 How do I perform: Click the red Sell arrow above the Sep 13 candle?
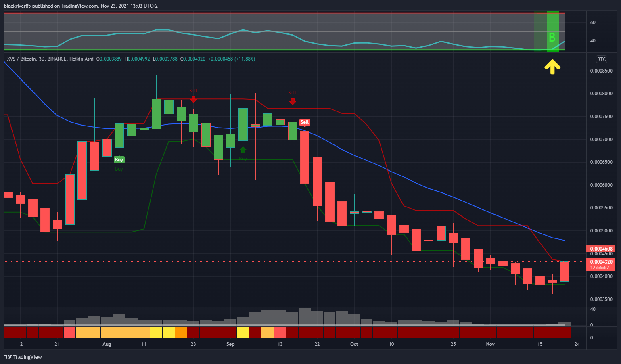[x=293, y=102]
